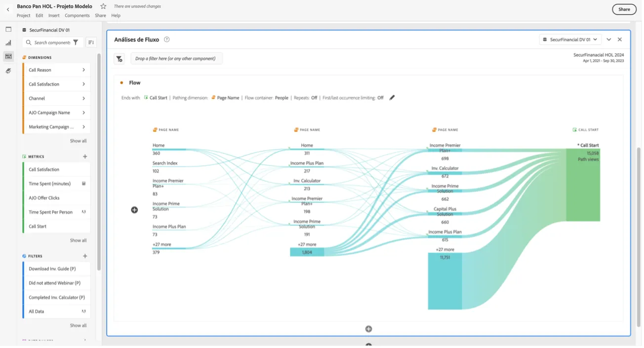Select the AJO Offer Clicks metric
Image resolution: width=644 pixels, height=348 pixels.
tap(57, 198)
